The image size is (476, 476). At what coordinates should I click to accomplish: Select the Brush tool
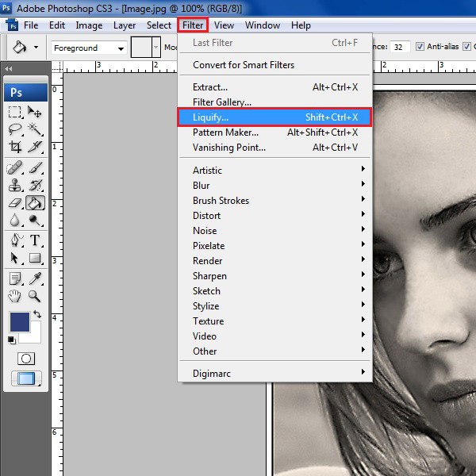click(x=35, y=168)
